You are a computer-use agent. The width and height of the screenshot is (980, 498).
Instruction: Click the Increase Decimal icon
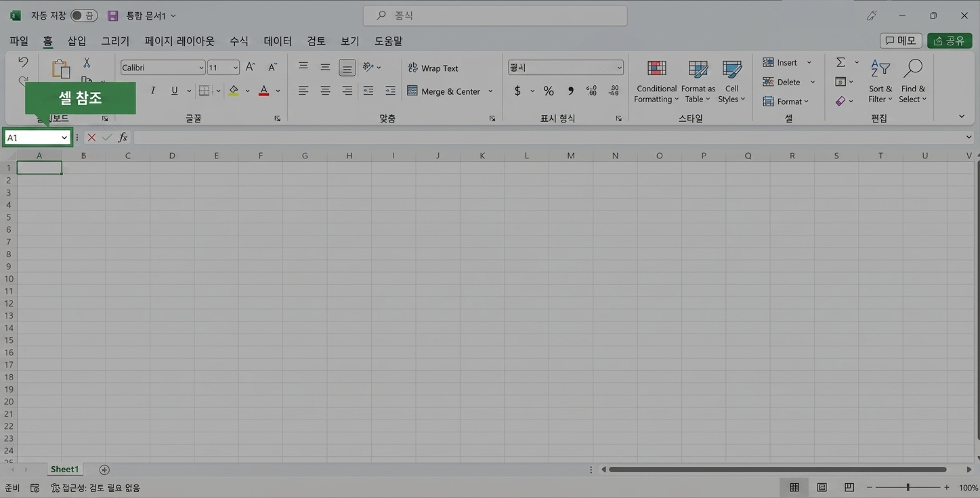click(591, 91)
